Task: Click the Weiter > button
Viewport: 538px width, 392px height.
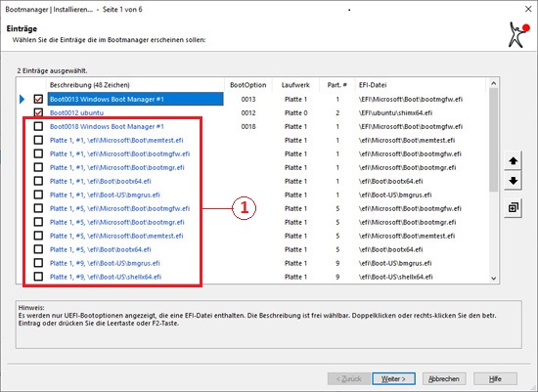Action: (393, 379)
